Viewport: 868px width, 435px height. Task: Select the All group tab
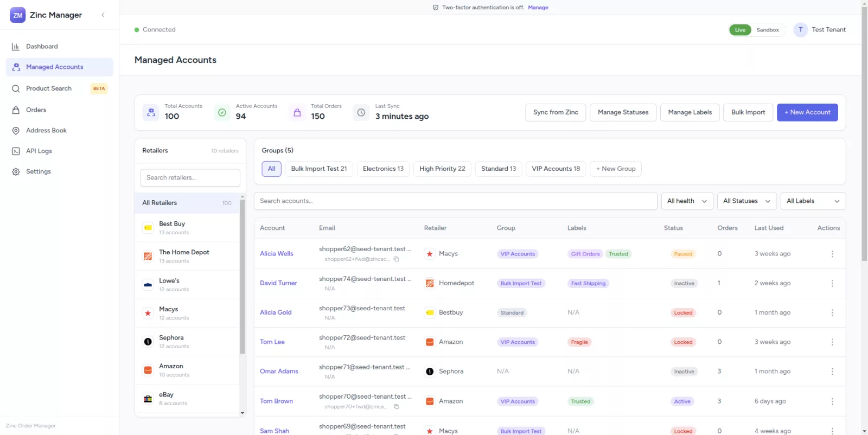(271, 169)
